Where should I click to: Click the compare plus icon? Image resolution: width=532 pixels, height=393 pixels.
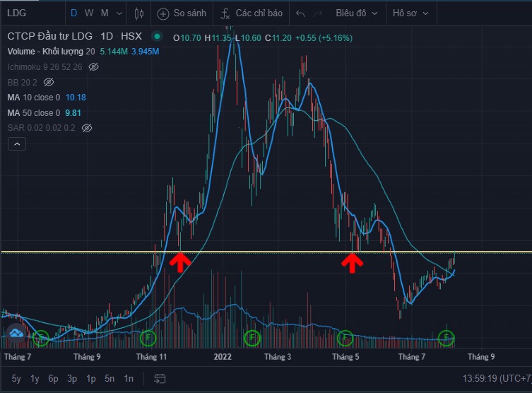coord(163,14)
